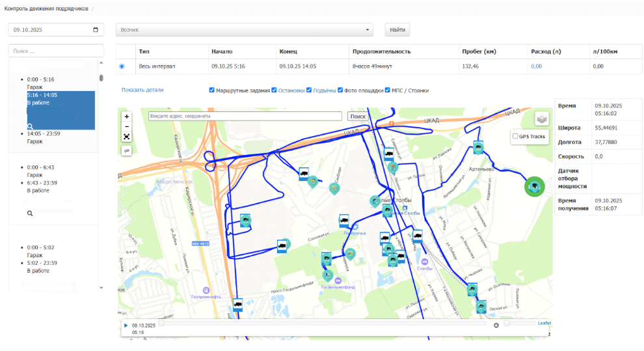This screenshot has width=644, height=351.
Task: Toggle fullscreen map view
Action: (126, 137)
